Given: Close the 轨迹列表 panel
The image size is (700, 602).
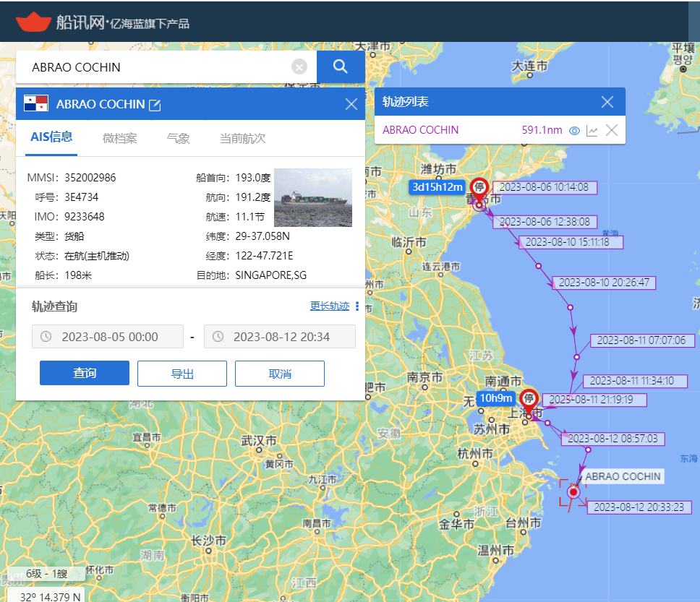Looking at the screenshot, I should point(607,102).
